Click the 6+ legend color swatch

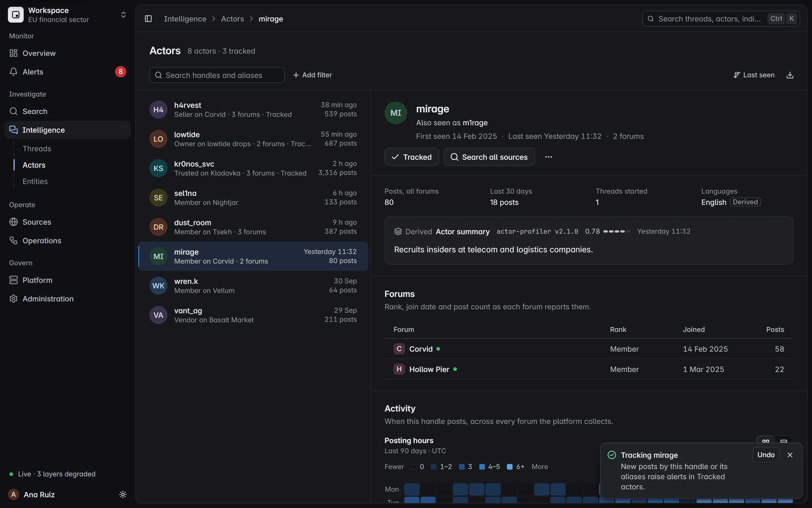509,467
